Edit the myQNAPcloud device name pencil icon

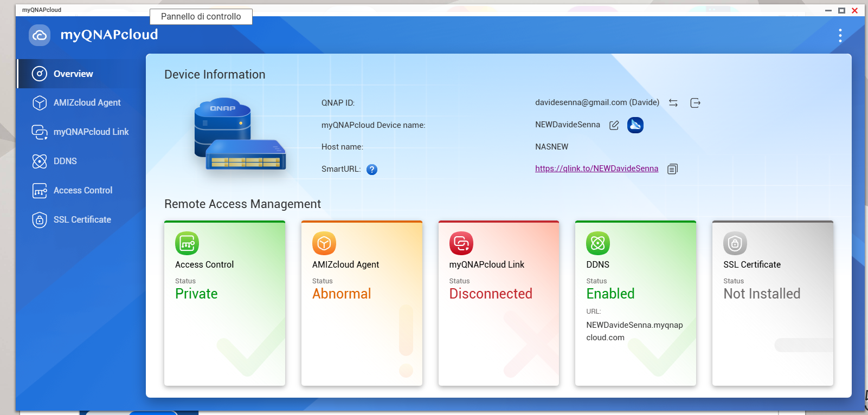pos(614,125)
